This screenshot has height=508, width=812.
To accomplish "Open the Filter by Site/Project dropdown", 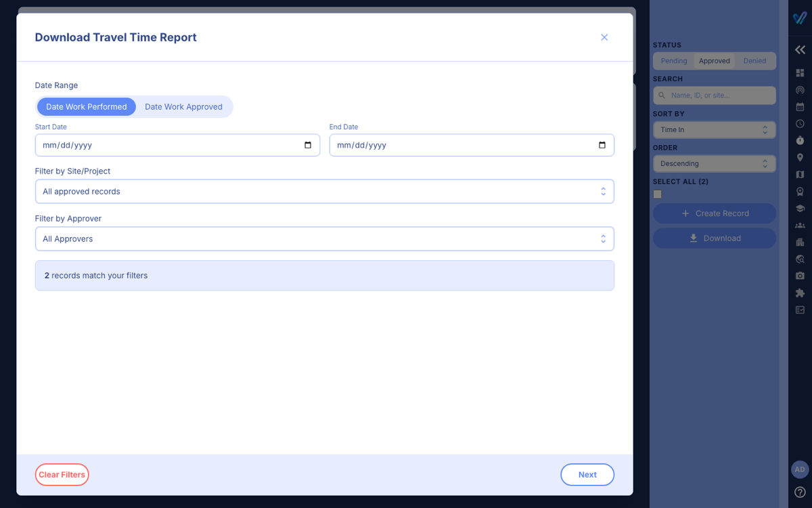I will tap(325, 192).
